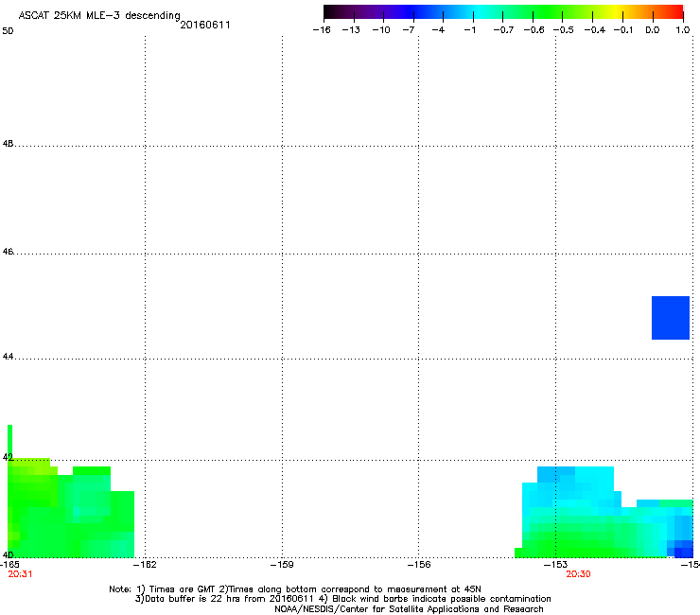This screenshot has width=700, height=615.
Task: Select the longitude axis label '-153'
Action: click(x=556, y=565)
